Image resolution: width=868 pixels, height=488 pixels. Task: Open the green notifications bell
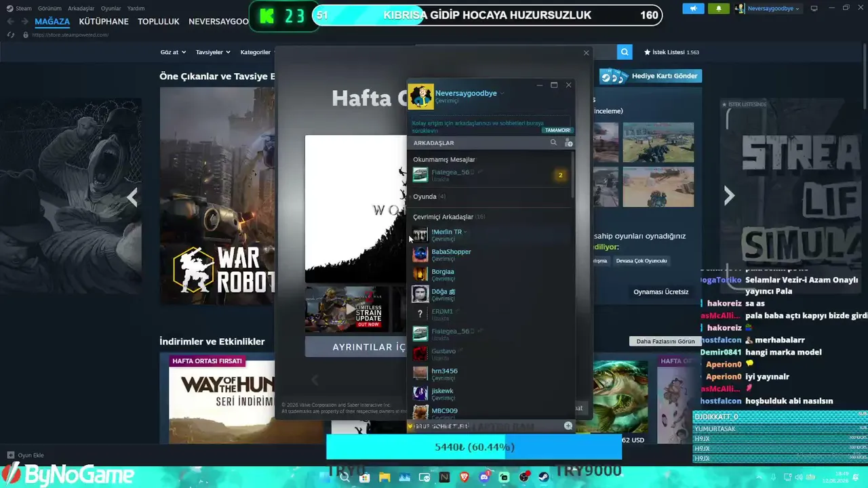coord(719,8)
